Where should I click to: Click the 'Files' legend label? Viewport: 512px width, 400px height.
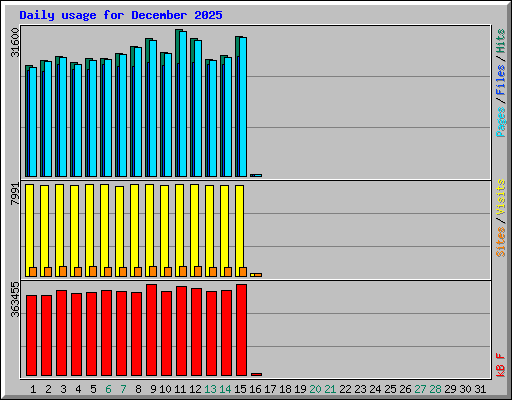coord(501,79)
